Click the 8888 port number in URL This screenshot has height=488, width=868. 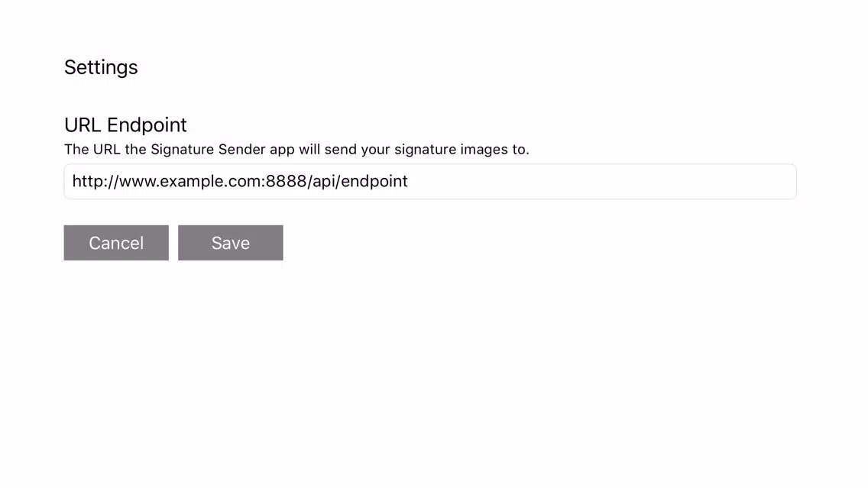[x=287, y=181]
